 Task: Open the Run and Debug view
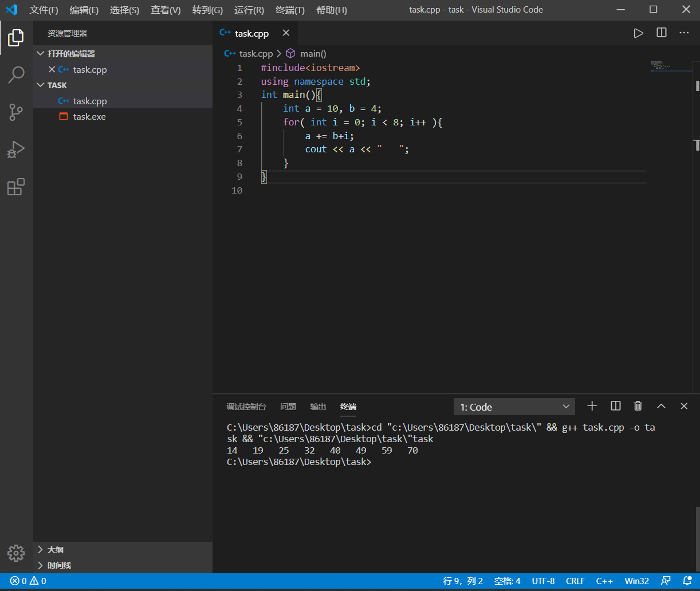[x=16, y=149]
